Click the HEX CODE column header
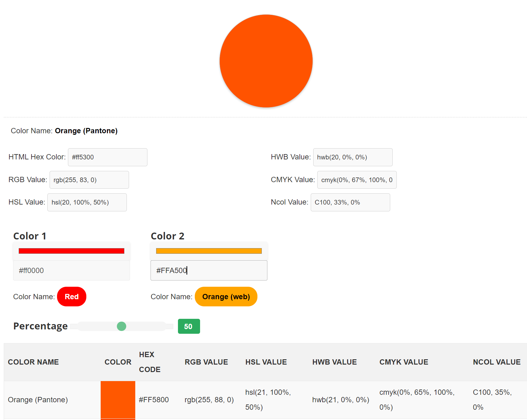This screenshot has width=527, height=420. pyautogui.click(x=150, y=362)
